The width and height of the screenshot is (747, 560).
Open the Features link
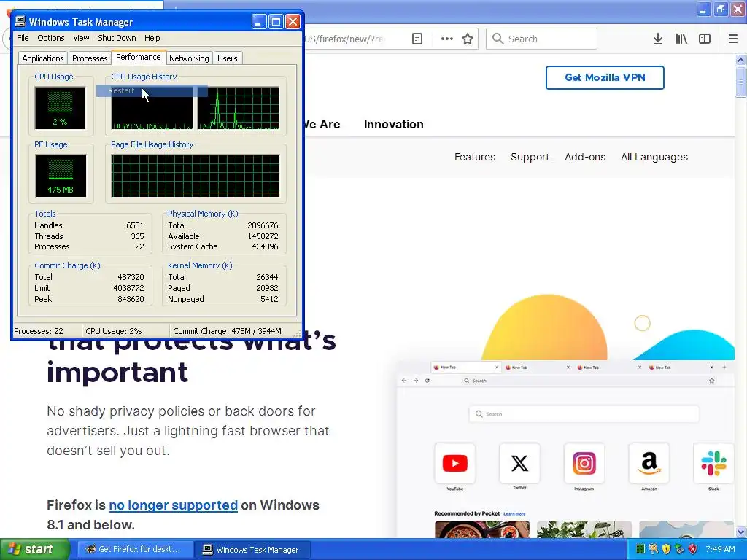(475, 157)
